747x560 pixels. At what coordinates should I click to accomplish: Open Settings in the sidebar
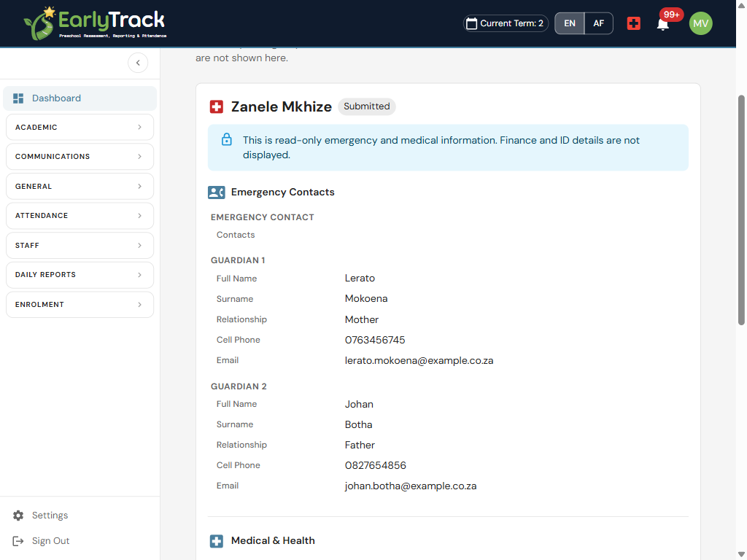pos(50,516)
